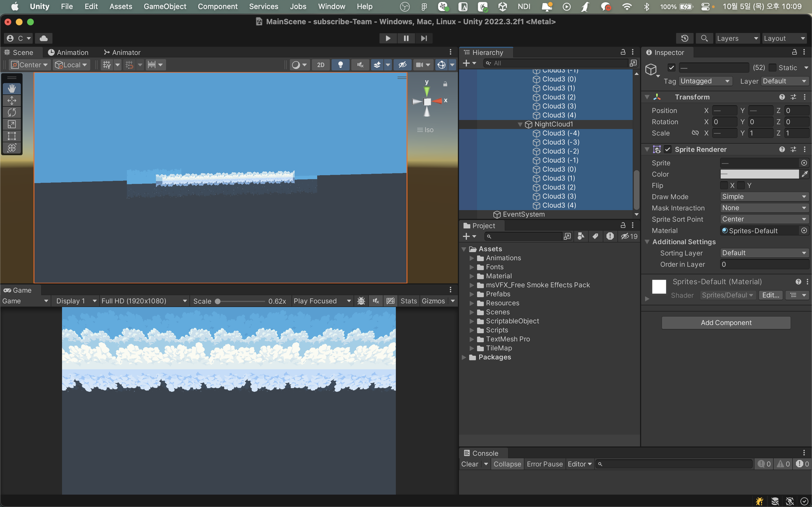The height and width of the screenshot is (507, 812).
Task: Open the Draw Mode dropdown
Action: [x=764, y=197]
